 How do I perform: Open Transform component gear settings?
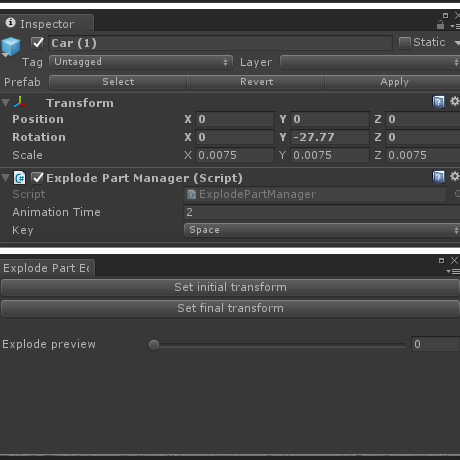click(x=455, y=101)
